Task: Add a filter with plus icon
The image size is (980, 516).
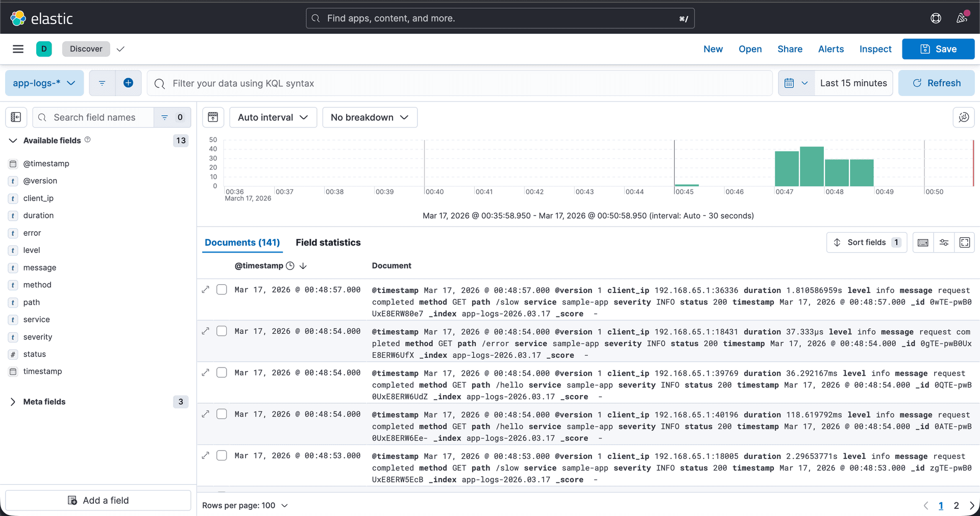Action: tap(129, 83)
